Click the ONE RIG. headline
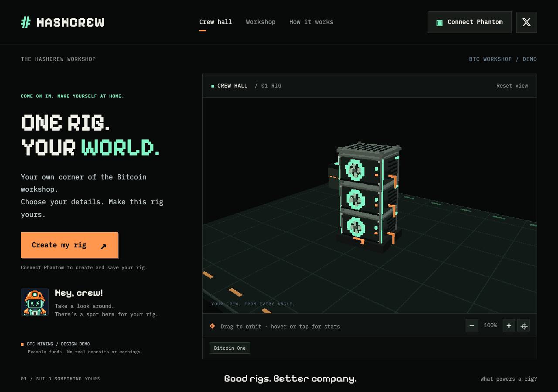This screenshot has width=558, height=392. tap(65, 123)
